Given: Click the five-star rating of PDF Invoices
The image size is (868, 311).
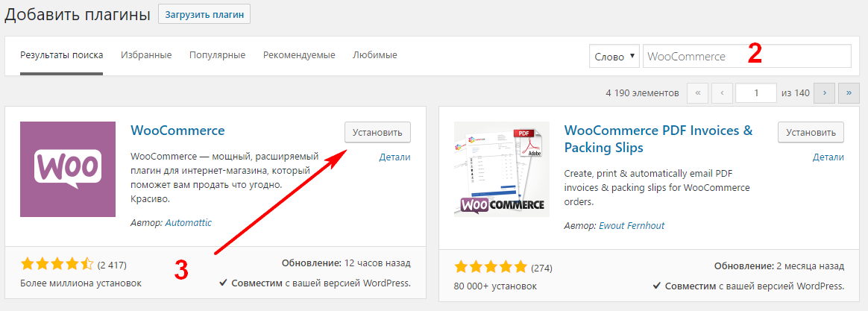Looking at the screenshot, I should (491, 268).
